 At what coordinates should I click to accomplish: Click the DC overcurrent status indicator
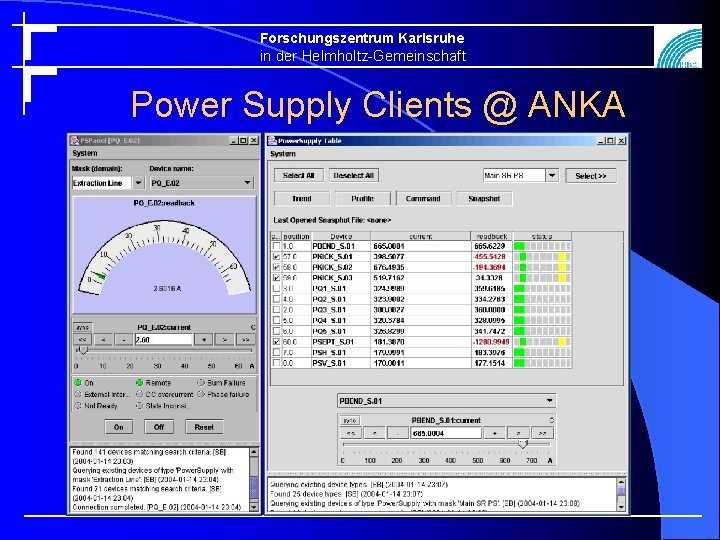(x=140, y=394)
